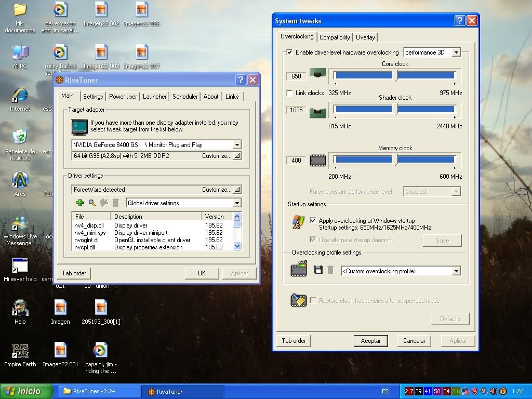The height and width of the screenshot is (399, 532).
Task: Select the capaldi, jim media file icon
Action: [x=100, y=358]
